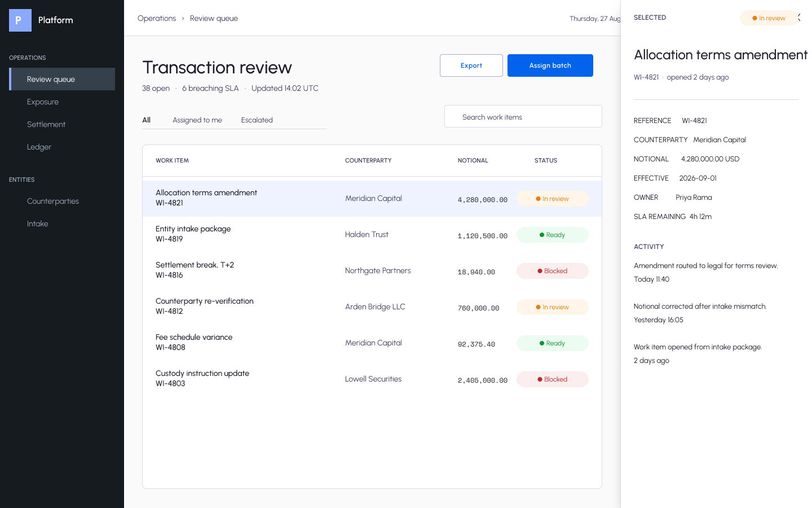Click the Blocked status of WI-4803
The image size is (812, 508).
(x=553, y=379)
